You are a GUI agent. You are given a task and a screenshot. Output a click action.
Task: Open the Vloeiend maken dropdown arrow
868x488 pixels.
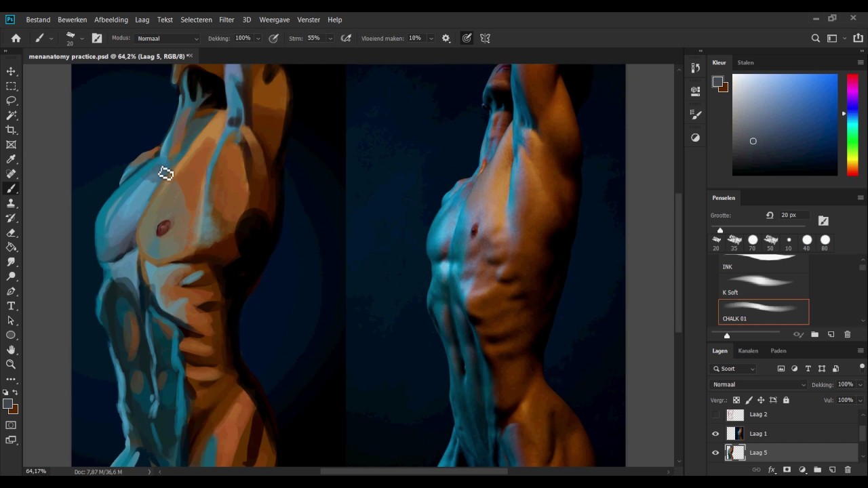click(x=431, y=39)
